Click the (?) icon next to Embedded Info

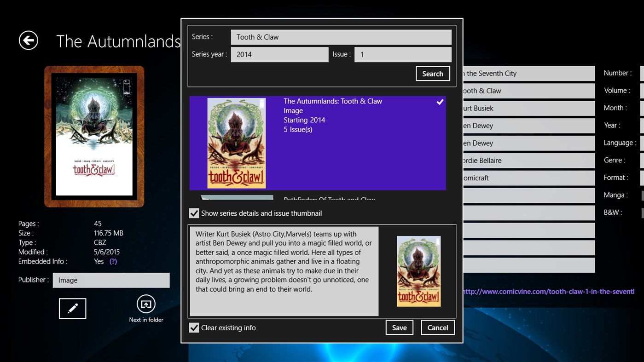click(x=114, y=261)
